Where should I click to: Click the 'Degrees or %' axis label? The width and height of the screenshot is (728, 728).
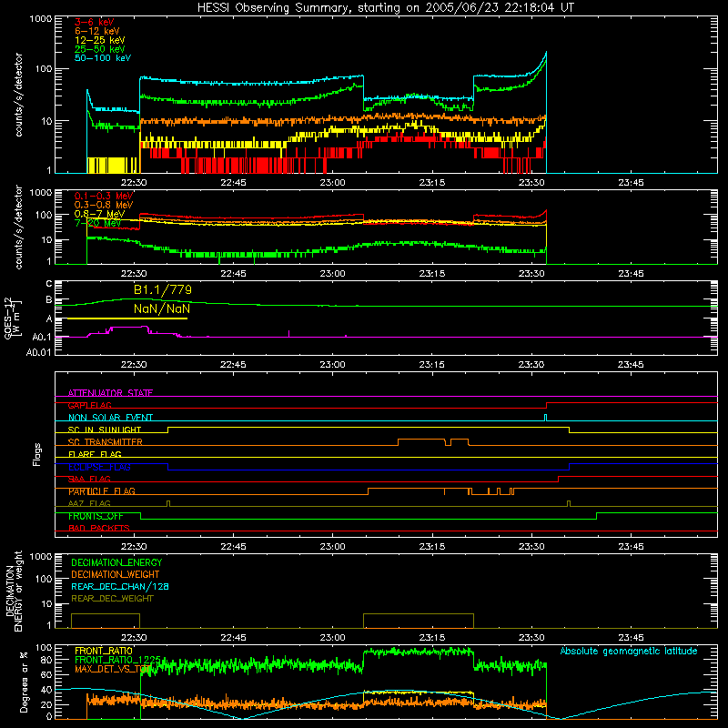[x=24, y=682]
